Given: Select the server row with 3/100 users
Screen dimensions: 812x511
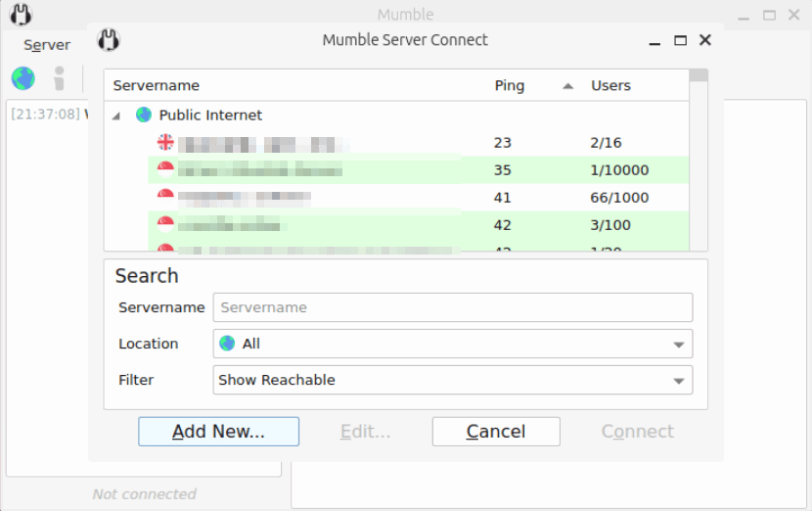Looking at the screenshot, I should click(419, 225).
